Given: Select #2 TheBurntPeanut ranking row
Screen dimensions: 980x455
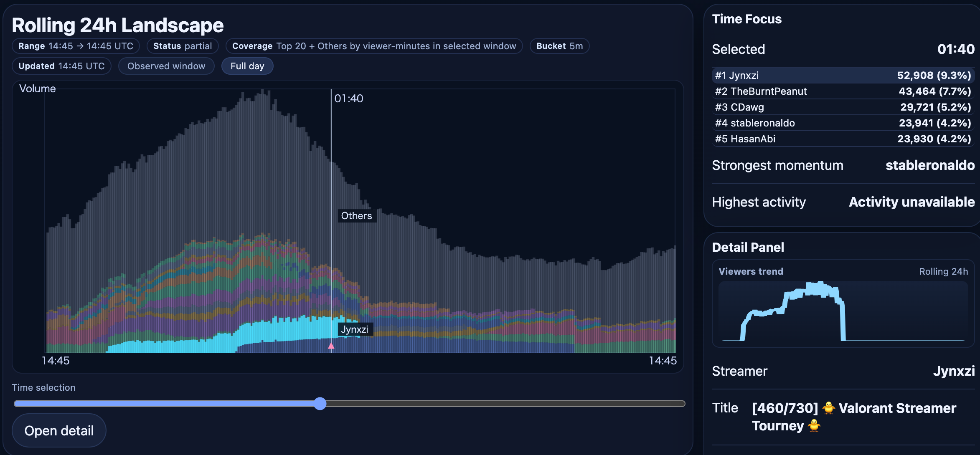Looking at the screenshot, I should [x=843, y=91].
